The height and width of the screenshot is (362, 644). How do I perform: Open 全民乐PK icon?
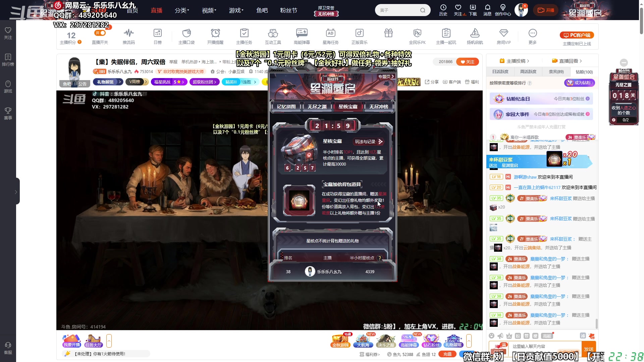(x=417, y=36)
